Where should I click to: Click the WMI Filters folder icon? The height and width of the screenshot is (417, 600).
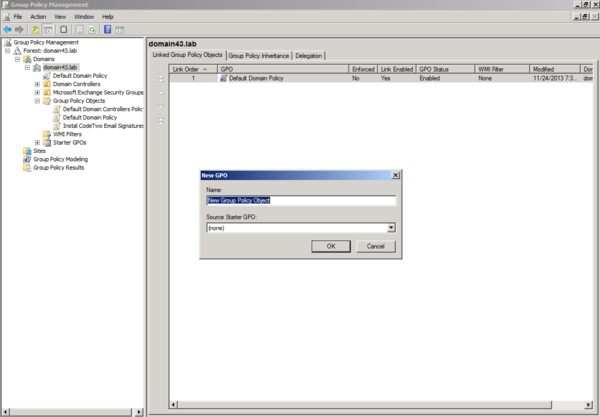[47, 134]
